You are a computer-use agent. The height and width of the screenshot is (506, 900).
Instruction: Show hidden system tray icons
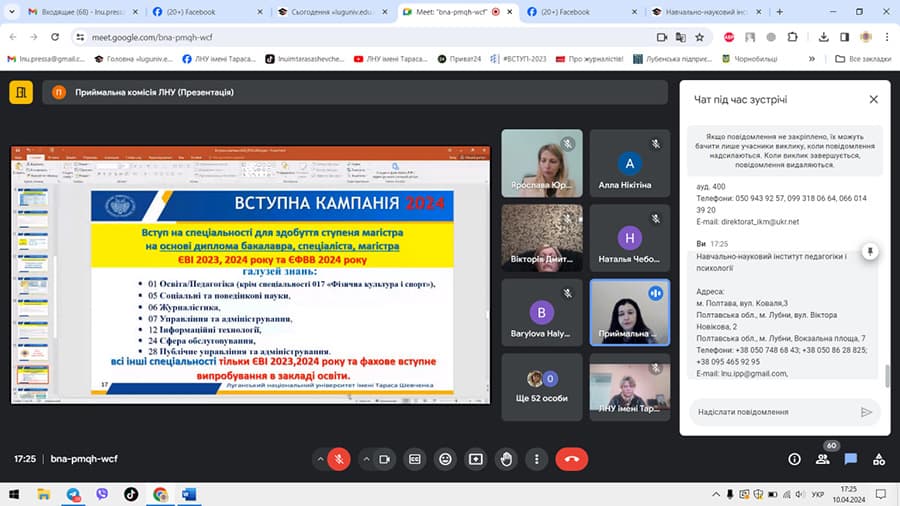point(716,494)
